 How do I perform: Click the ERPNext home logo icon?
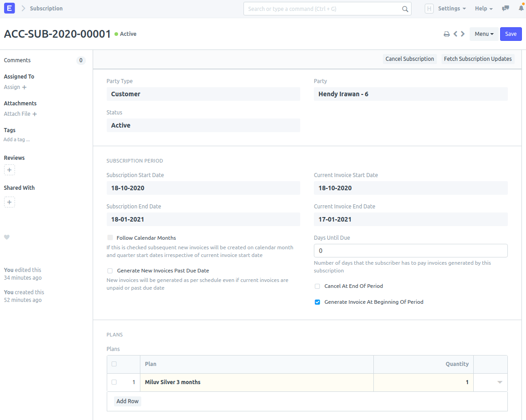(10, 8)
